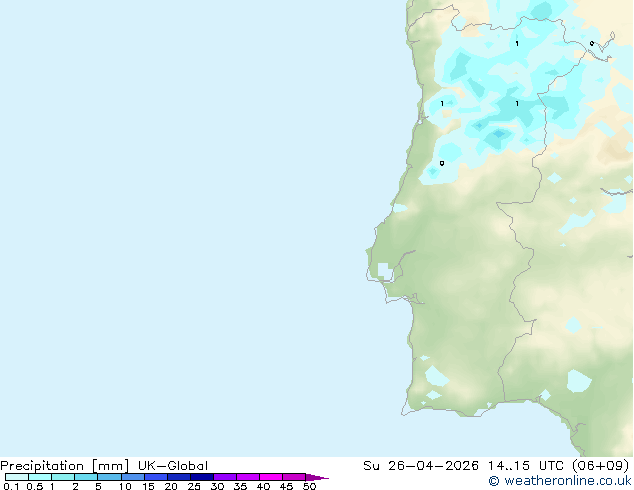Click the 5–10 mm legend color swatch
The width and height of the screenshot is (634, 490).
coord(109,477)
